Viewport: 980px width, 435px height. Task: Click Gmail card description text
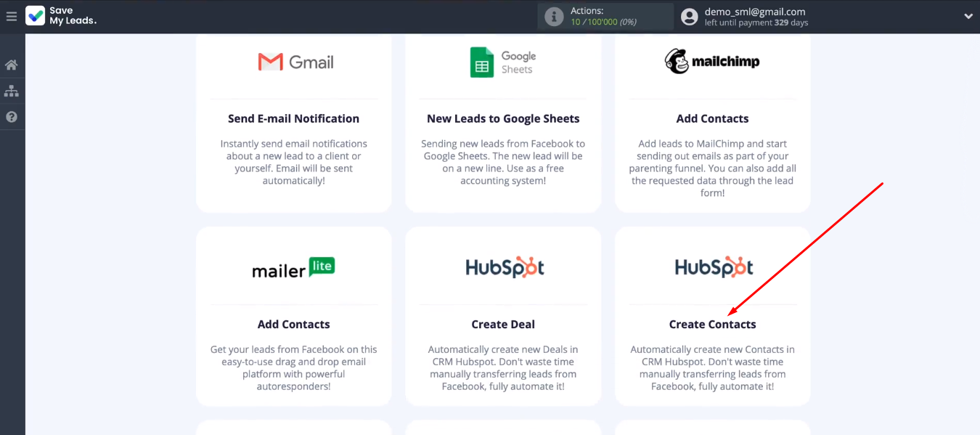pos(293,162)
